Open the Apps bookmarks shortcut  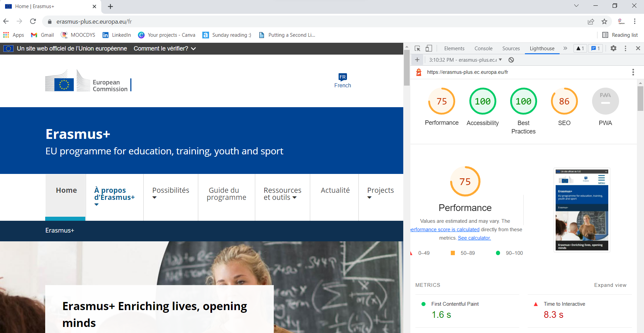[x=14, y=35]
